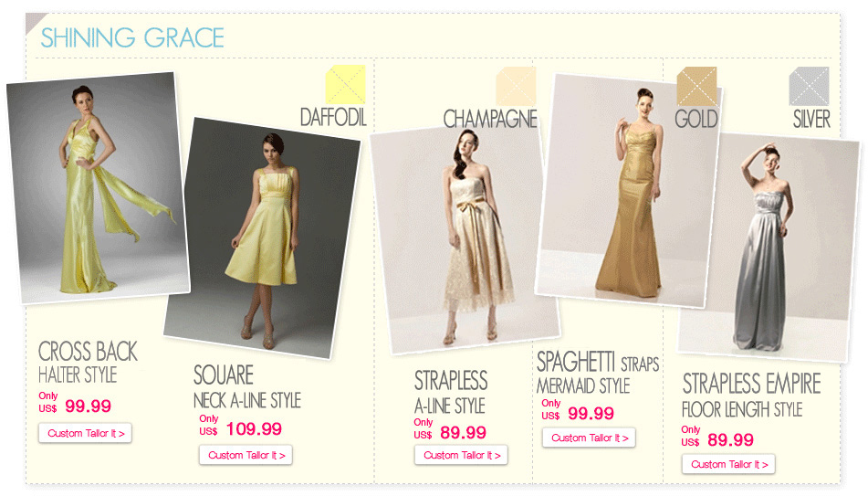Click the Strapless Empire title
868x496 pixels.
point(751,384)
